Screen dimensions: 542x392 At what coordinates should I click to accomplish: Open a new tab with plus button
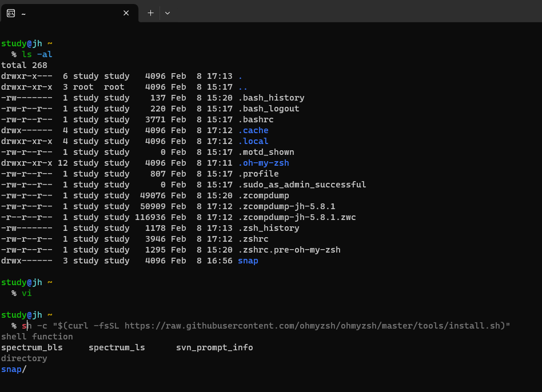(150, 13)
